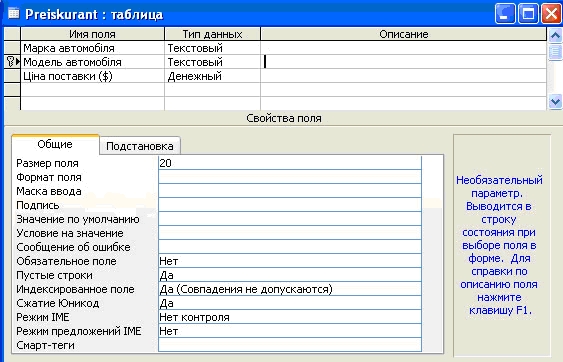This screenshot has height=362, width=563.
Task: Open the Индексированное поле value field
Action: pyautogui.click(x=290, y=289)
